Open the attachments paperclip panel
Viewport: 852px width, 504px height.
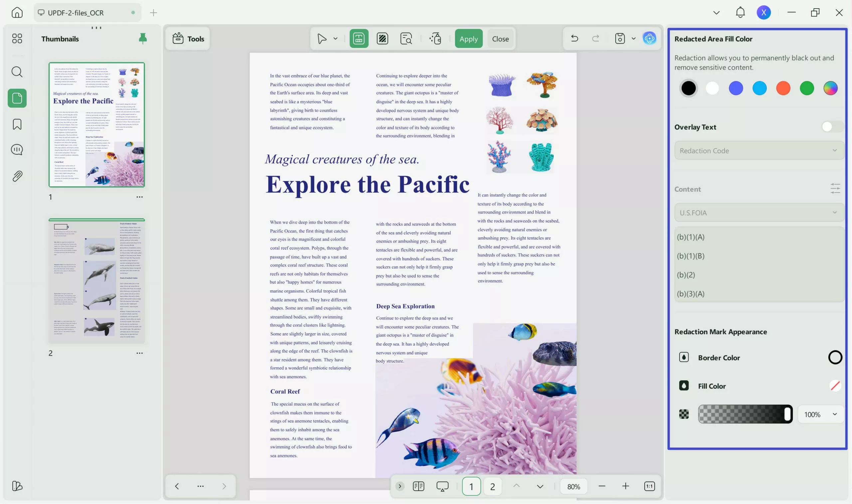coord(17,176)
